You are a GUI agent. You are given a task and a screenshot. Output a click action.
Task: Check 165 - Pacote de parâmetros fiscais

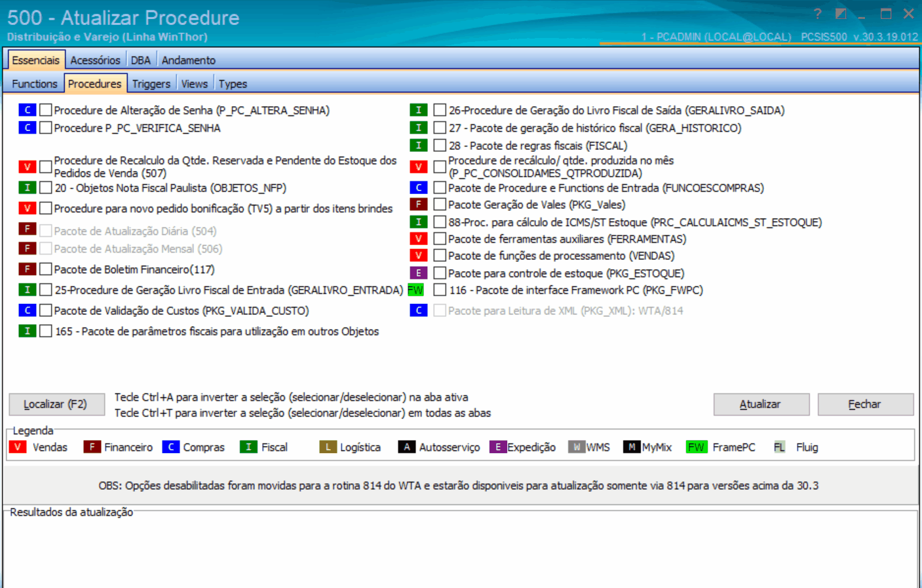(x=46, y=331)
